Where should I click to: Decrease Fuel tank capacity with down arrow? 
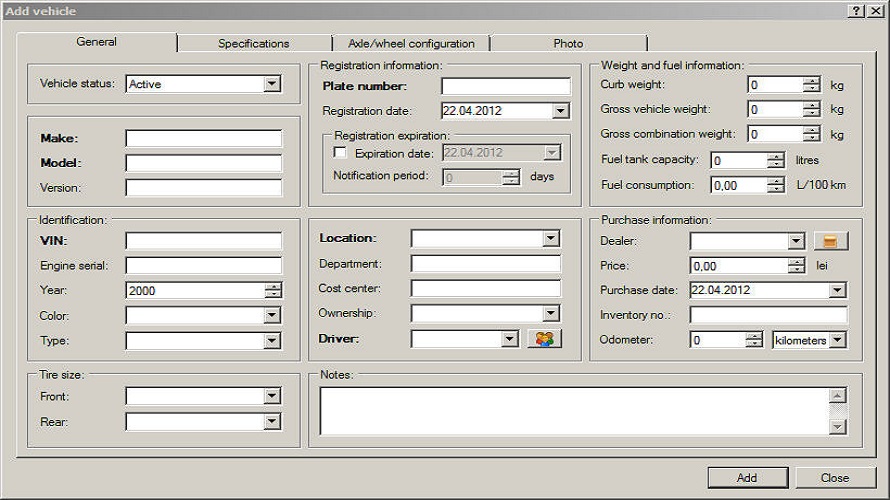(x=776, y=164)
